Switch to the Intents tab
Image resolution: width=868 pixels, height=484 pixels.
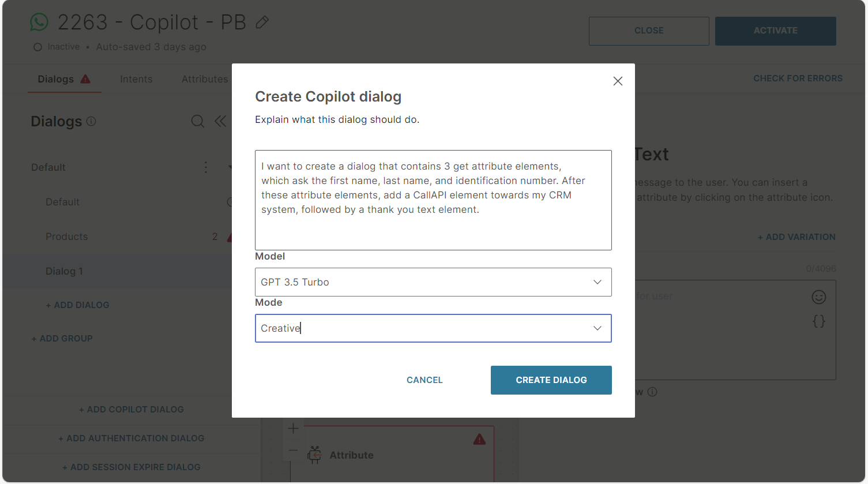coord(136,79)
